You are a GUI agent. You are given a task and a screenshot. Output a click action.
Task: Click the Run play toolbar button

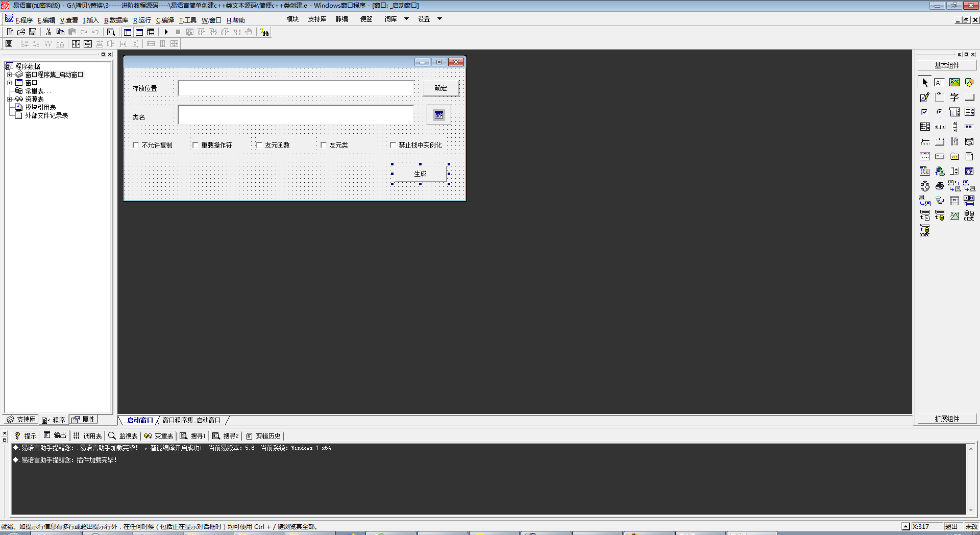166,32
